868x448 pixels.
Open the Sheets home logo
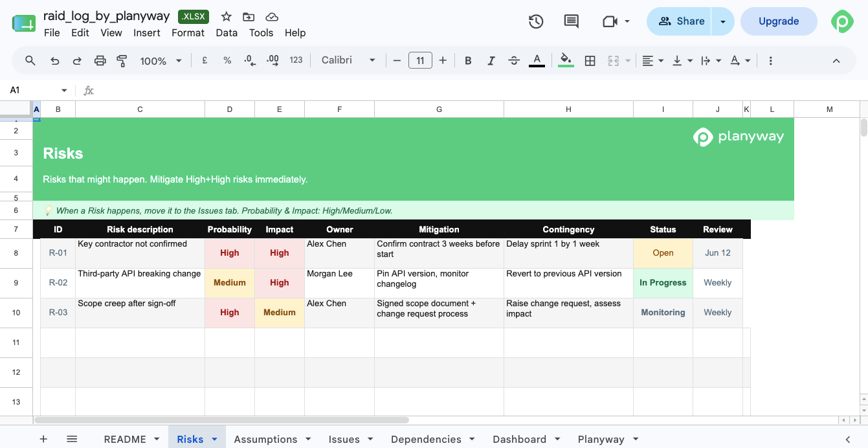(x=24, y=23)
